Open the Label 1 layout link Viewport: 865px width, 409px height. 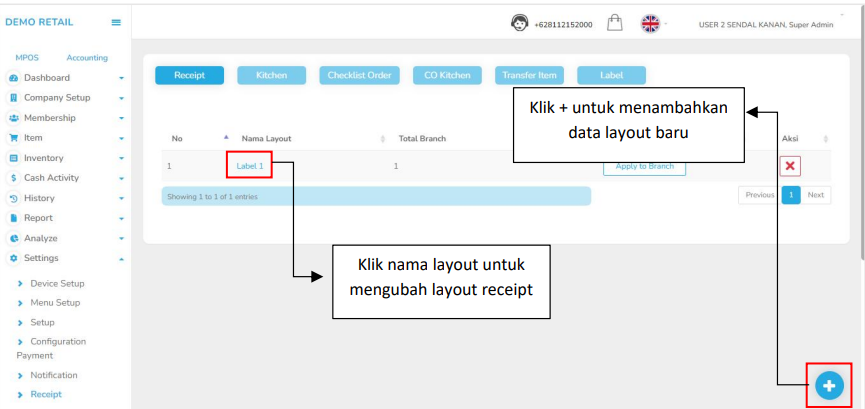250,166
